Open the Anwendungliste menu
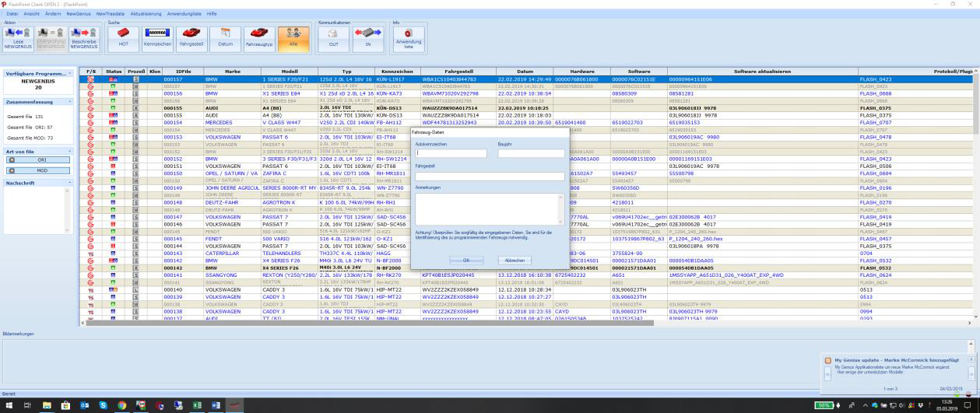Image resolution: width=980 pixels, height=413 pixels. (184, 14)
